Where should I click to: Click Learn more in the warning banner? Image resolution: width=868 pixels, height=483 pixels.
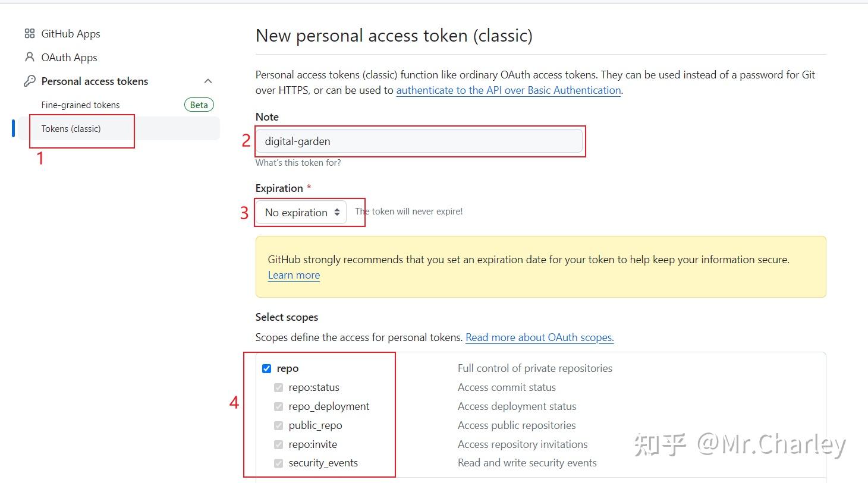293,275
